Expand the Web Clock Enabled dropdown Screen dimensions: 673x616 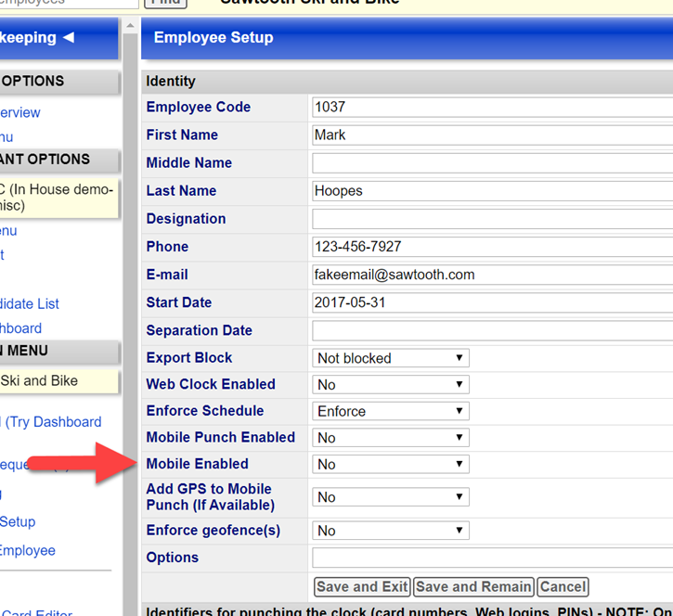[391, 385]
